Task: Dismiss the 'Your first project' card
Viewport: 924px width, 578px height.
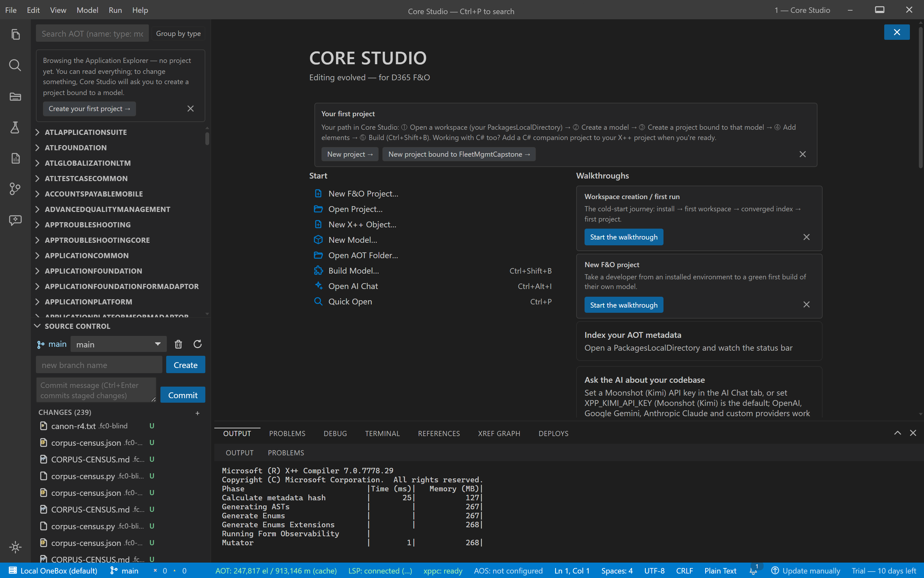Action: pyautogui.click(x=803, y=154)
